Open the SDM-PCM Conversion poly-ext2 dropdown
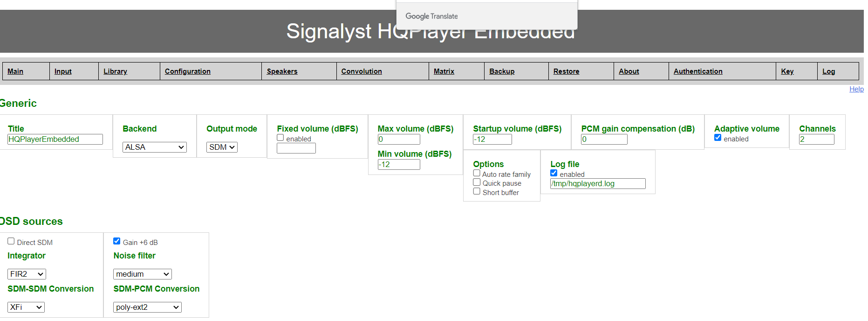 147,307
